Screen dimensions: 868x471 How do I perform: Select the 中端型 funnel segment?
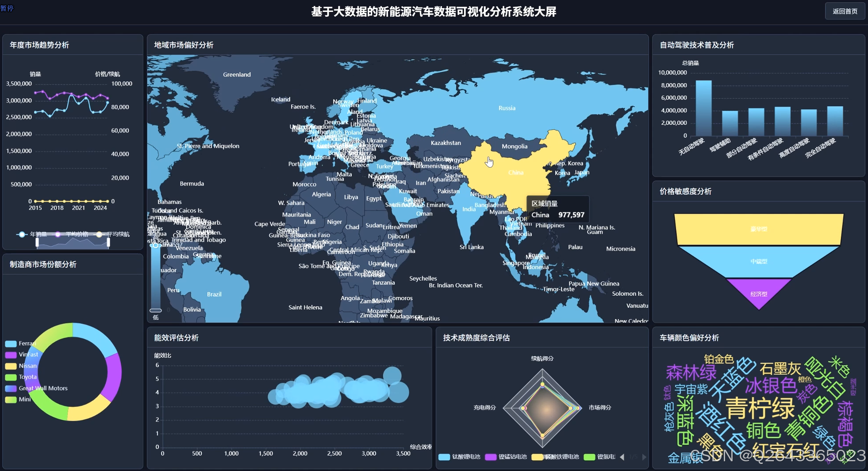759,261
